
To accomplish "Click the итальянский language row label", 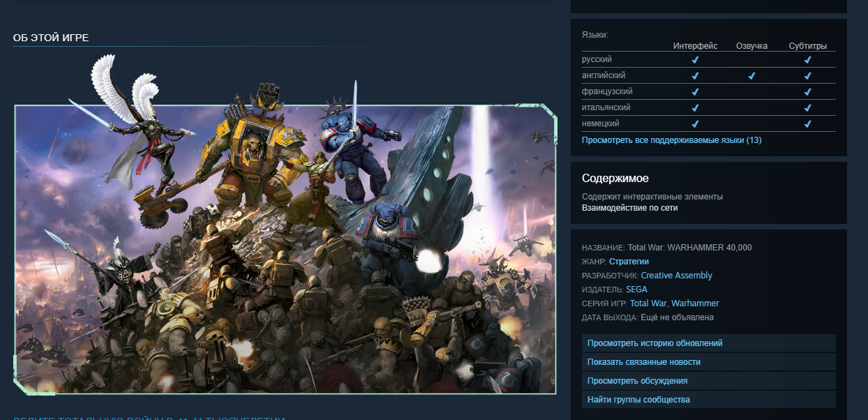I will (606, 107).
